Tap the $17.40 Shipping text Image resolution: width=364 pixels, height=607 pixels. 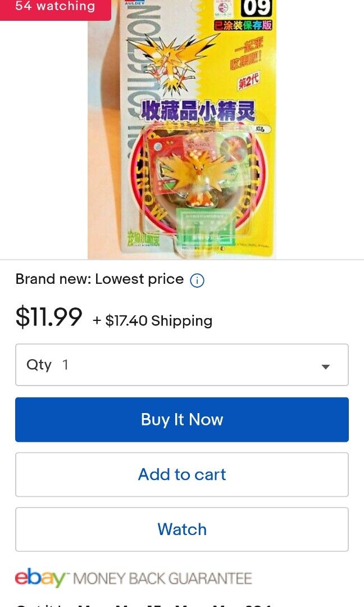[x=153, y=320]
